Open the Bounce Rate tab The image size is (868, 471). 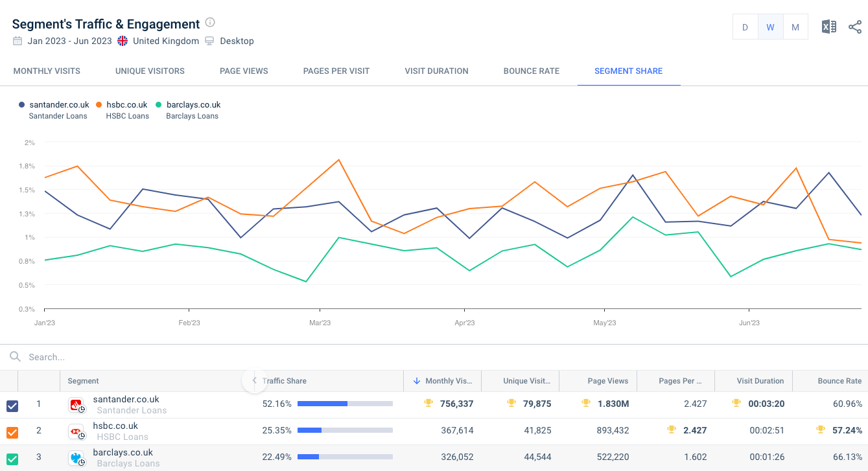tap(532, 71)
